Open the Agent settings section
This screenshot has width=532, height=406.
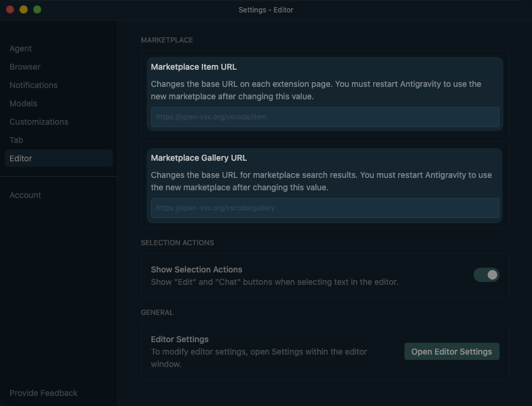click(21, 48)
